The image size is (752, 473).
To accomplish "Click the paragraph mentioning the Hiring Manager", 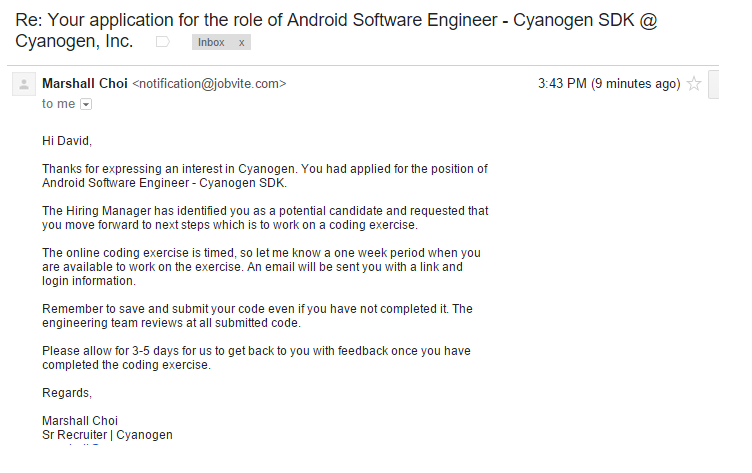I will [x=264, y=218].
